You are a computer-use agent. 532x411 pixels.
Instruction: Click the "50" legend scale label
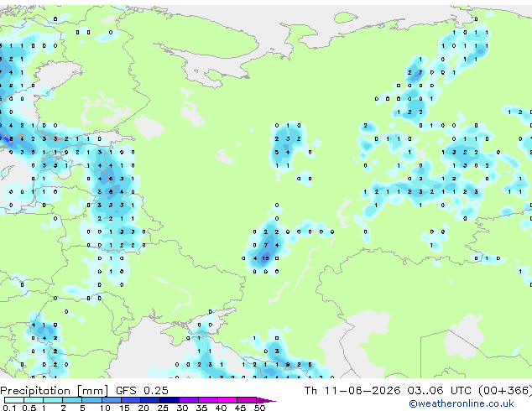259,408
